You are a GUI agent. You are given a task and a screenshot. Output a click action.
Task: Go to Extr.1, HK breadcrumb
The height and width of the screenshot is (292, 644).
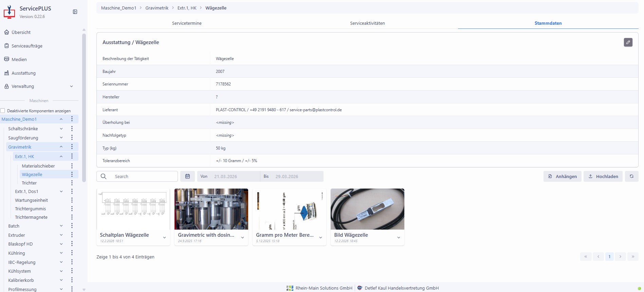tap(187, 8)
